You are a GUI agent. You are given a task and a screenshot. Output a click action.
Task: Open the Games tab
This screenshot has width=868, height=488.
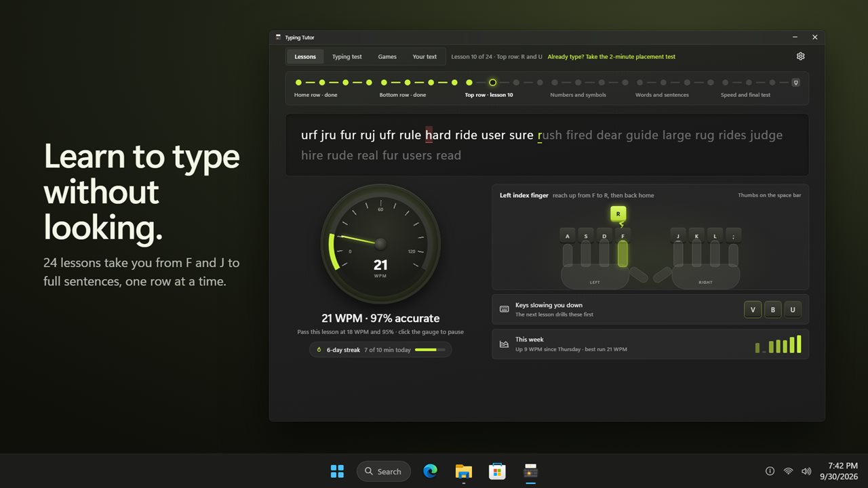pyautogui.click(x=387, y=57)
